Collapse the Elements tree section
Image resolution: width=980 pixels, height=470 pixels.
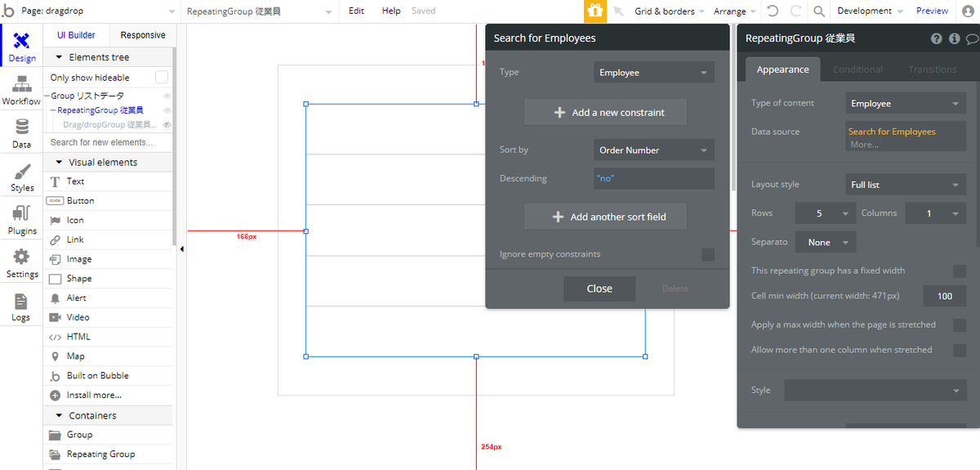(x=59, y=58)
